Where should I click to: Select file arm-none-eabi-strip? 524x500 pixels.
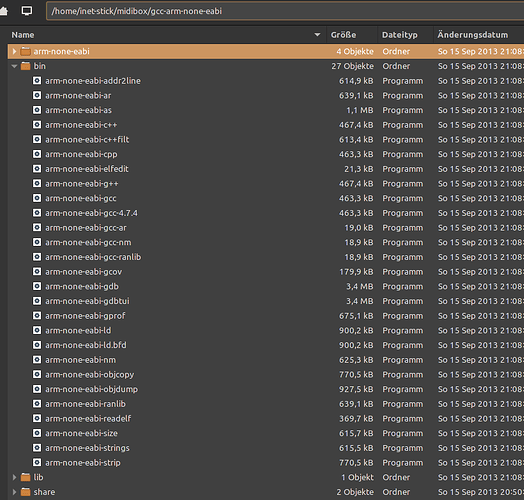click(83, 463)
